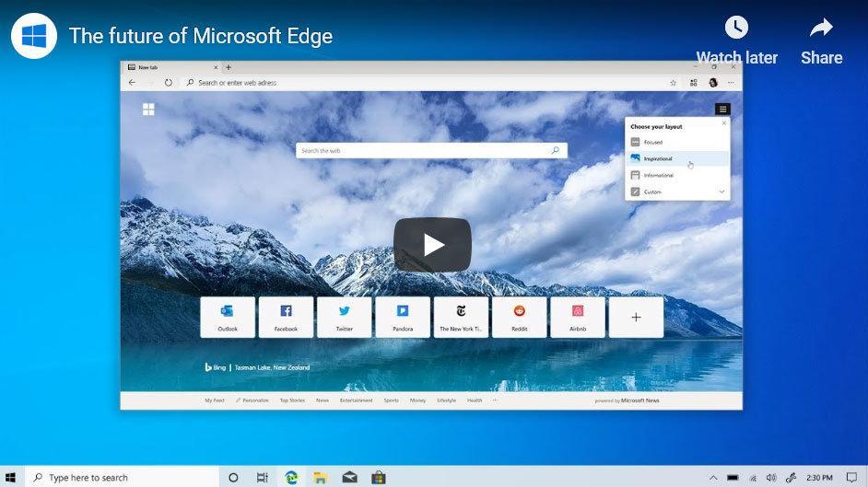Click the web search magnifier icon

(x=556, y=150)
